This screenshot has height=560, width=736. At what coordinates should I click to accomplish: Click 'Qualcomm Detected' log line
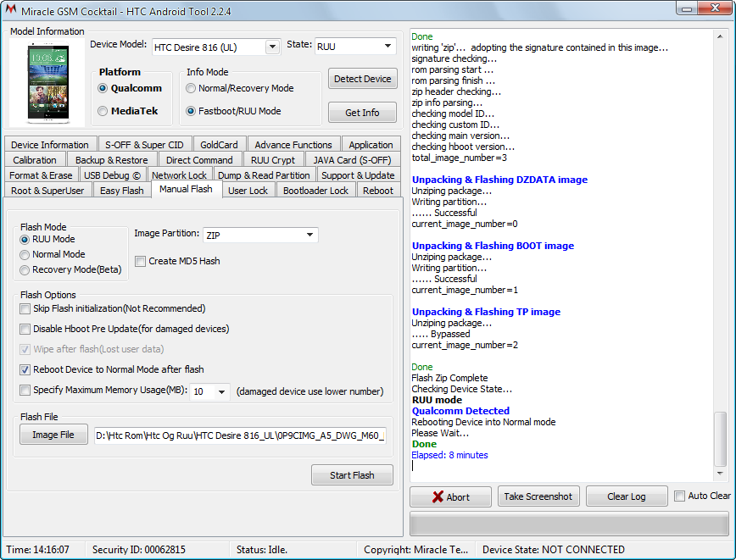tap(460, 411)
